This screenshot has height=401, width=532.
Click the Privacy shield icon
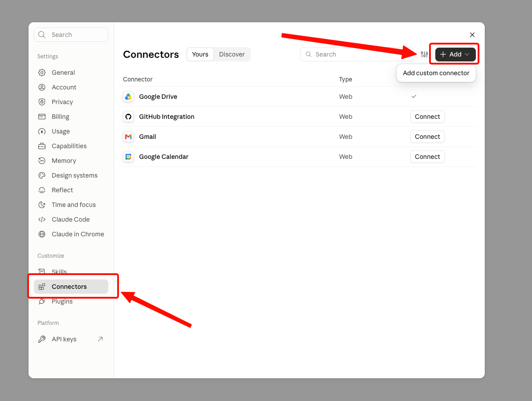click(x=42, y=101)
